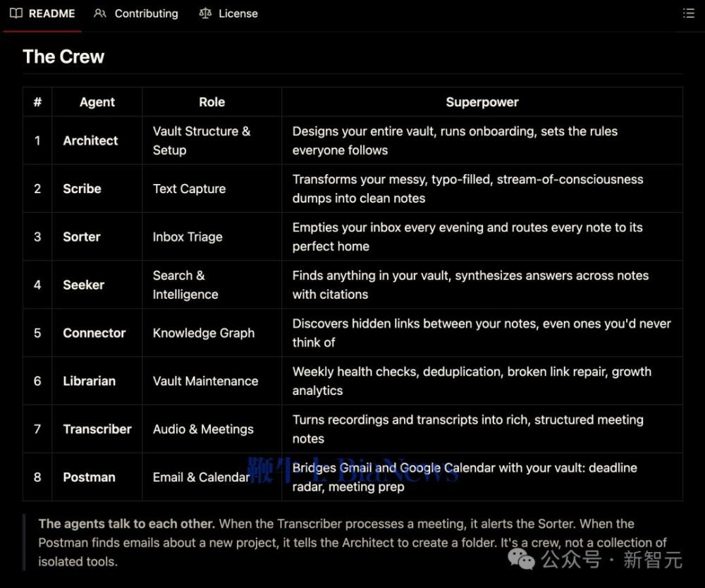Click the heading The Crew
This screenshot has height=588, width=705.
point(63,57)
